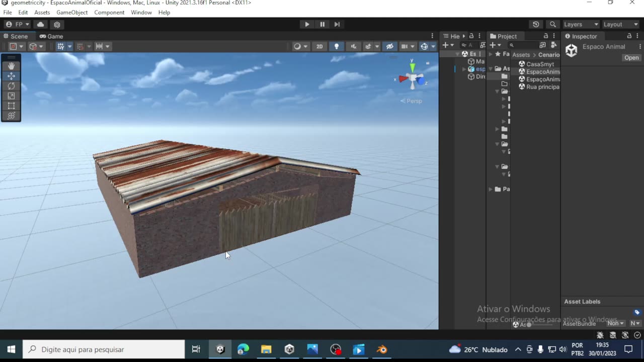Open Undo History from the top toolbar
644x362 pixels.
(536, 24)
